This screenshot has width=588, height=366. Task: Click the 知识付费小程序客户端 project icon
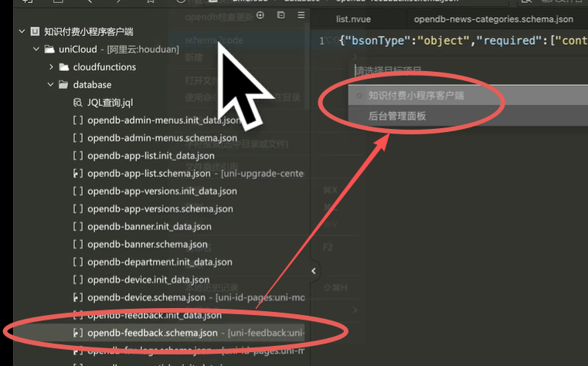35,32
